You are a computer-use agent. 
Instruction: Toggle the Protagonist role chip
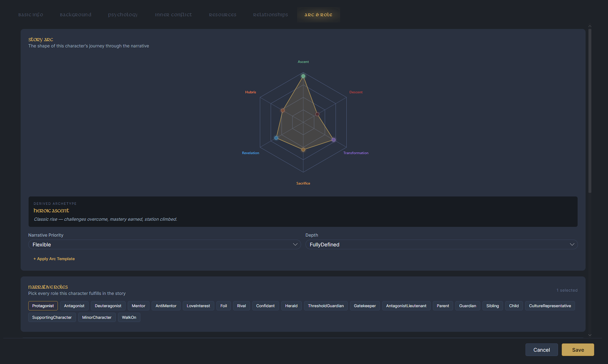tap(43, 306)
